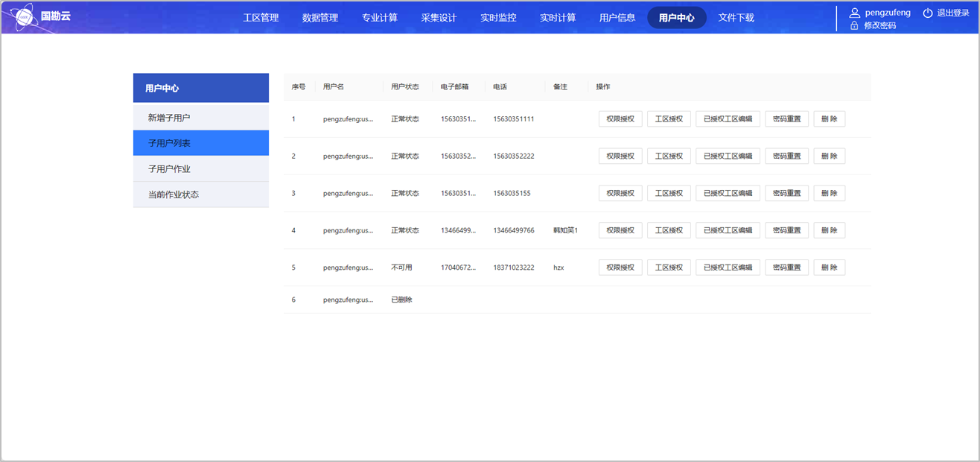
Task: Click 删除 for hzx row
Action: (x=829, y=268)
